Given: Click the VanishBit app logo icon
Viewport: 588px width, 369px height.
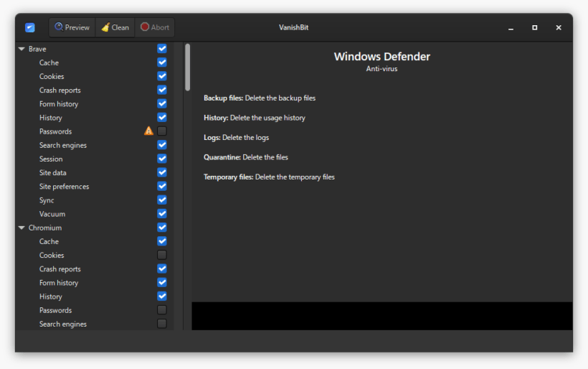Looking at the screenshot, I should click(30, 27).
